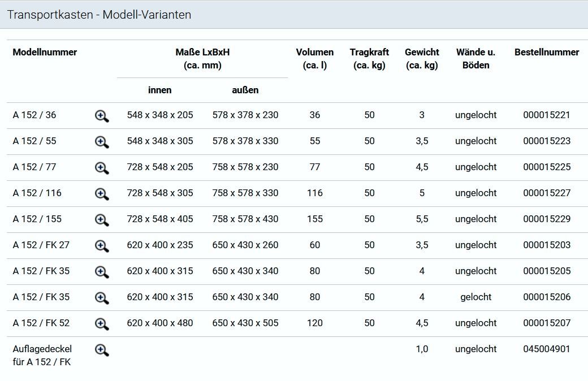
Task: Click order number 045004901 for the Auflagedeckel
Action: (547, 349)
